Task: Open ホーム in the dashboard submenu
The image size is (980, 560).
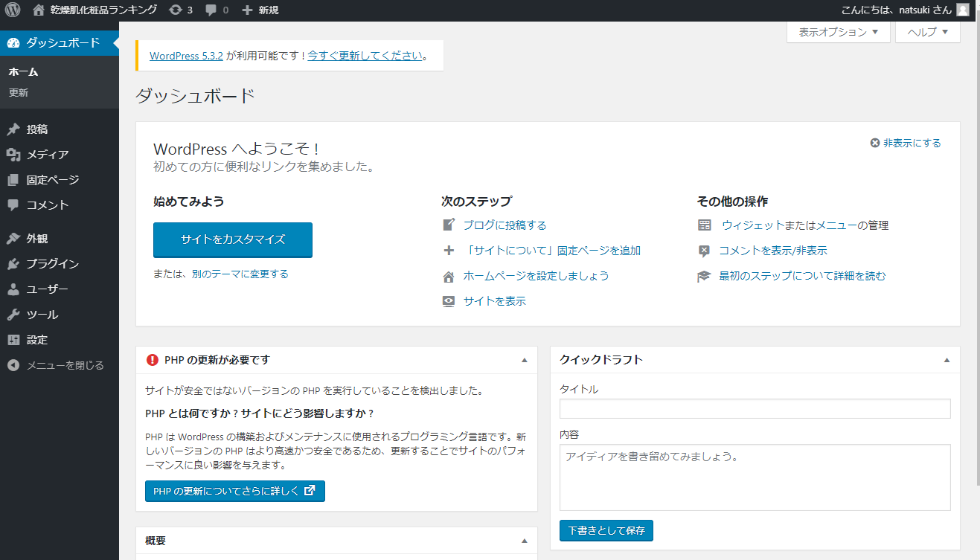Action: (x=23, y=72)
